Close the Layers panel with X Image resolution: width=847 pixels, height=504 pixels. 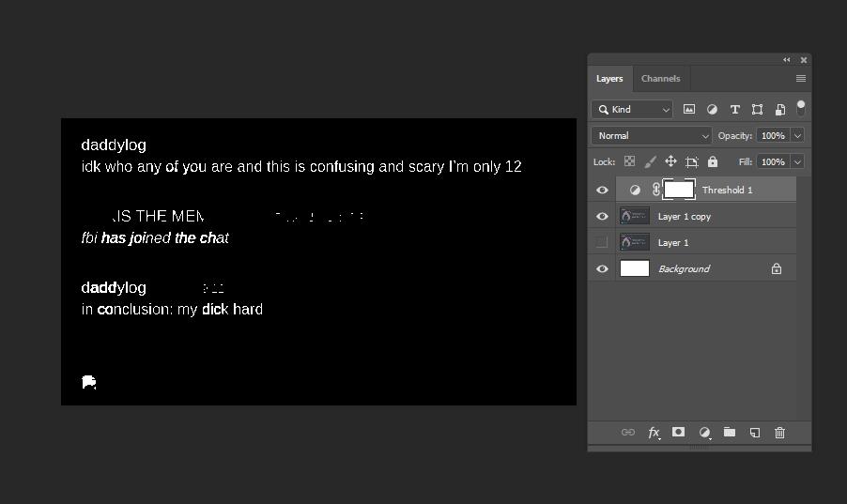pos(803,60)
